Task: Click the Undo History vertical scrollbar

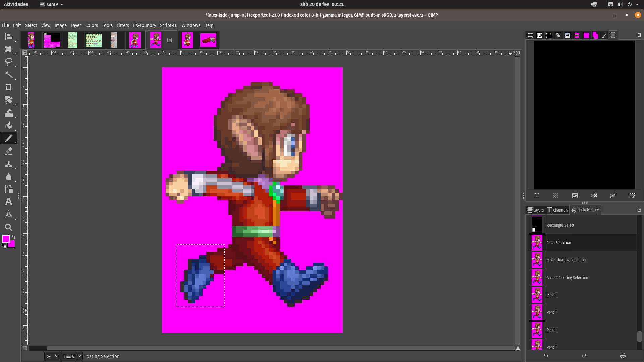Action: click(x=639, y=337)
